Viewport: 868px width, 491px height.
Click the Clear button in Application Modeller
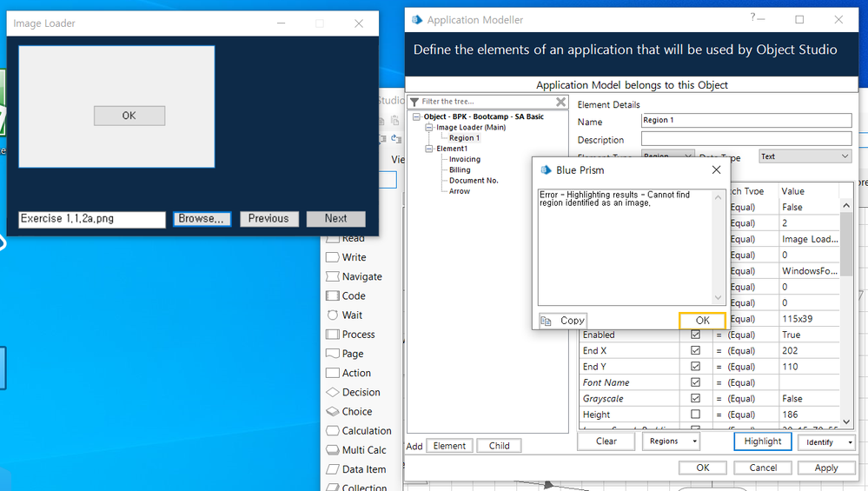(606, 441)
